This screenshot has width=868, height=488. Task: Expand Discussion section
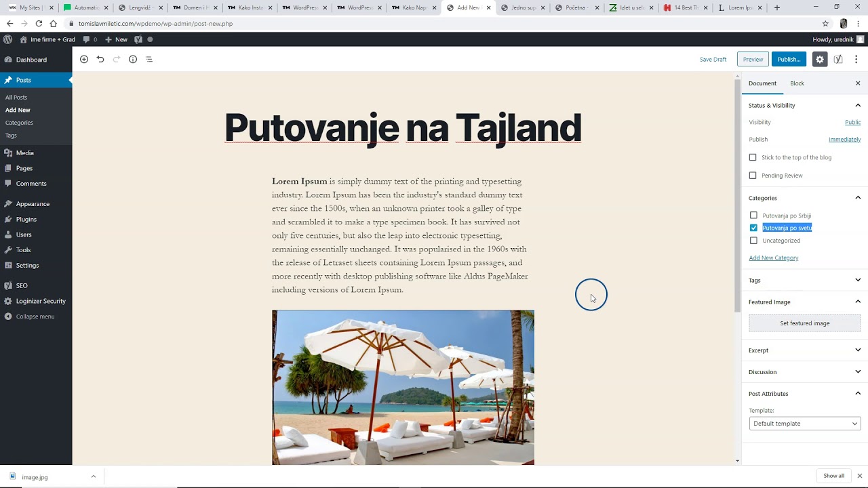point(804,372)
